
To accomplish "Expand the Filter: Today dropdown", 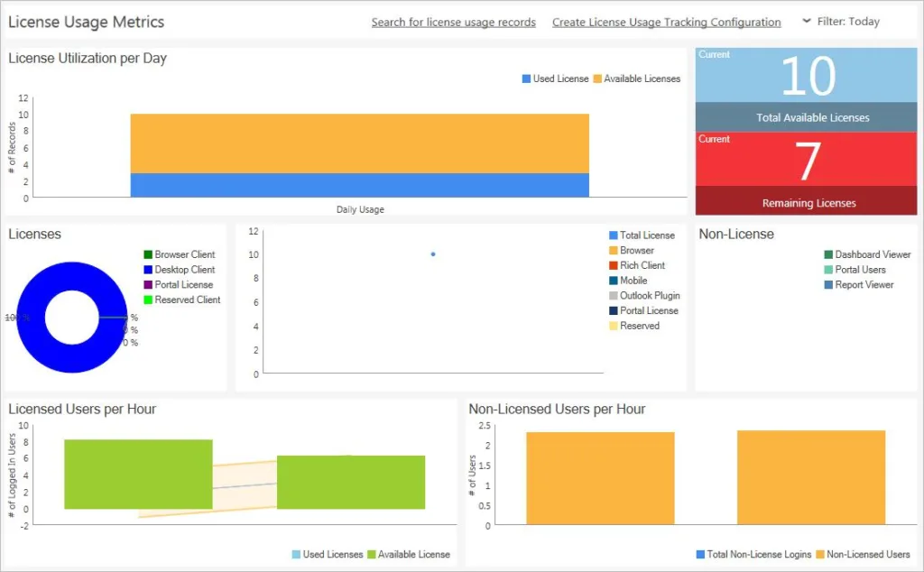I will 840,22.
